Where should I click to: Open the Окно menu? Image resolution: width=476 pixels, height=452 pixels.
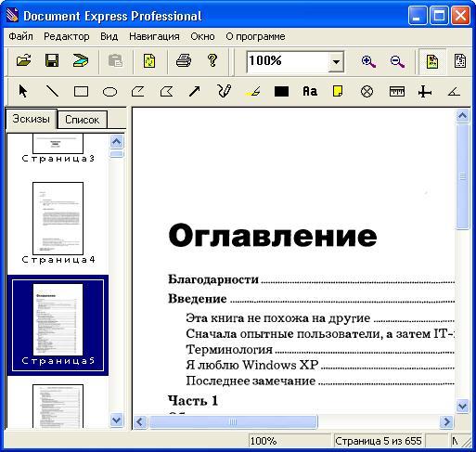(202, 36)
